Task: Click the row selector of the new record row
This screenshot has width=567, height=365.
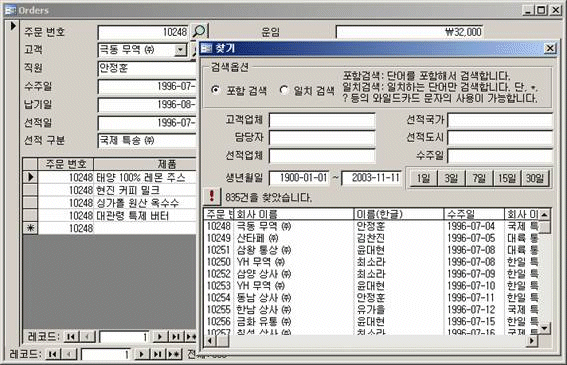Action: click(30, 228)
